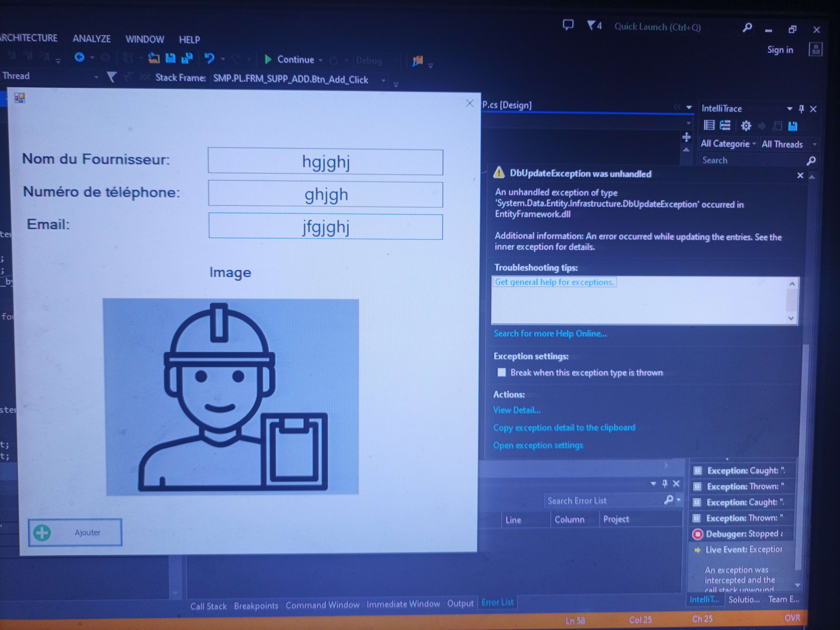This screenshot has width=840, height=630.
Task: Click the Email text field
Action: coord(325,227)
